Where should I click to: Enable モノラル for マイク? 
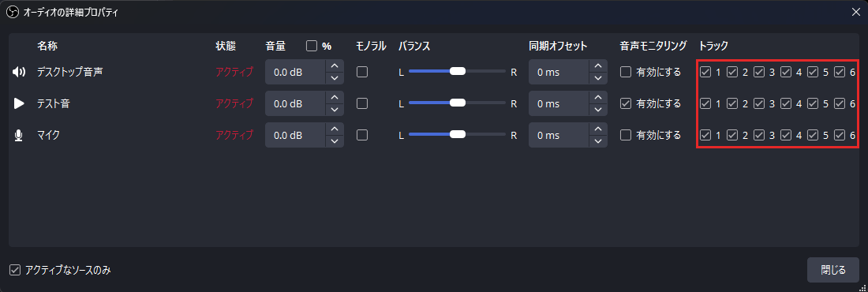tap(362, 135)
